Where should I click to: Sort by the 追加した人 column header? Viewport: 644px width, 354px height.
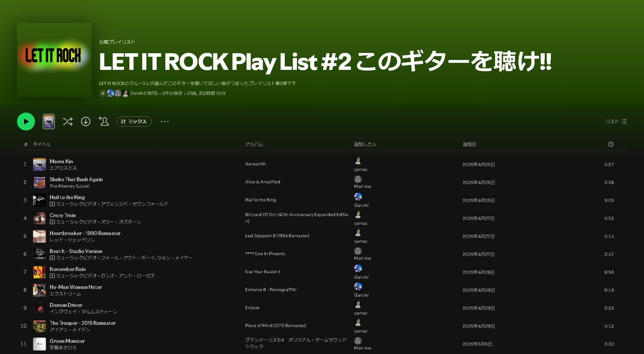[x=365, y=144]
